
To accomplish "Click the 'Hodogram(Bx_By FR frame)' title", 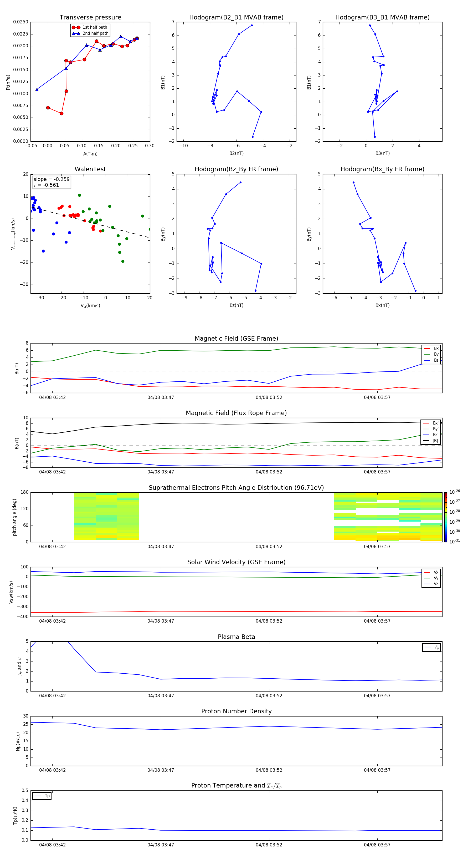I will point(382,169).
